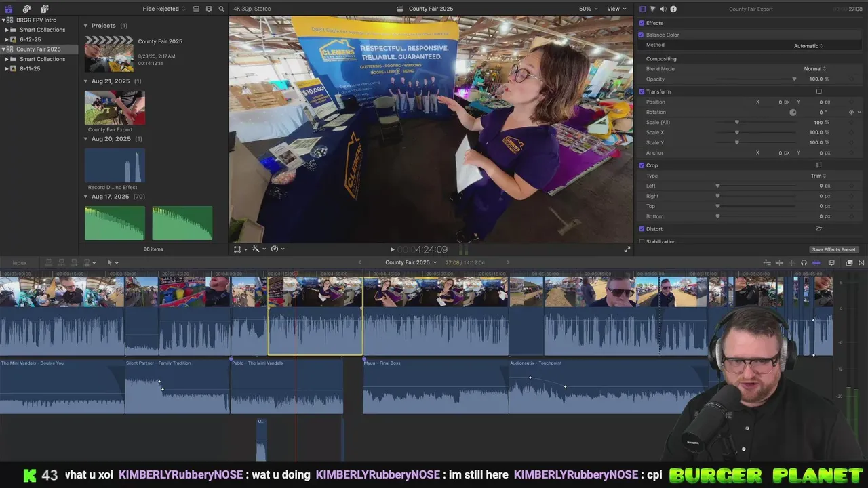This screenshot has height=488, width=868.
Task: Enter full screen viewer playback
Action: (627, 249)
